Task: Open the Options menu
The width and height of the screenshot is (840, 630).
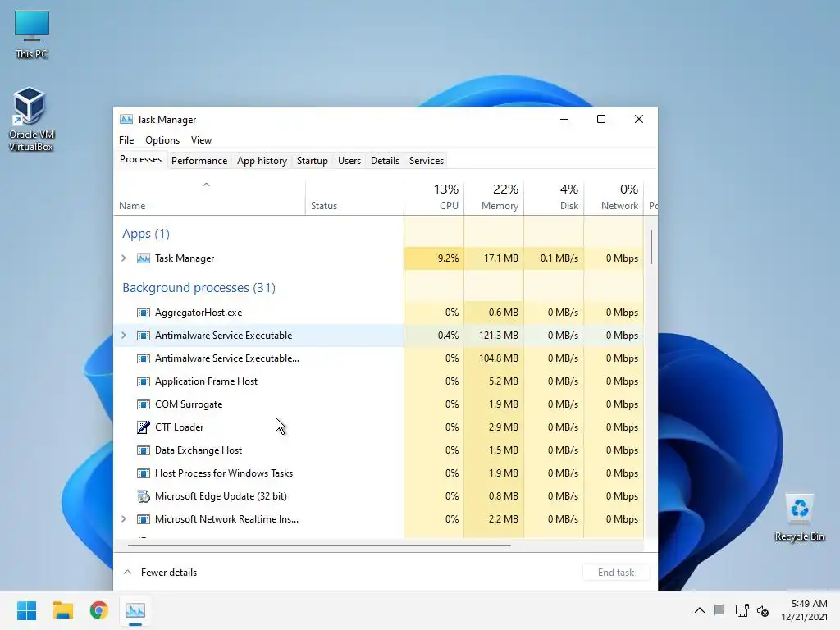Action: coord(162,139)
